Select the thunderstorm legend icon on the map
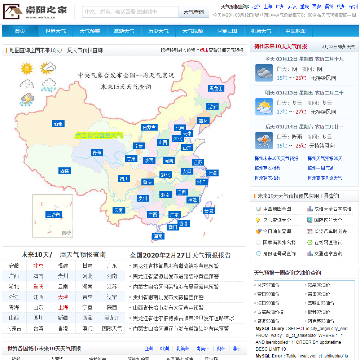This screenshot has height=360, width=360. [27, 99]
